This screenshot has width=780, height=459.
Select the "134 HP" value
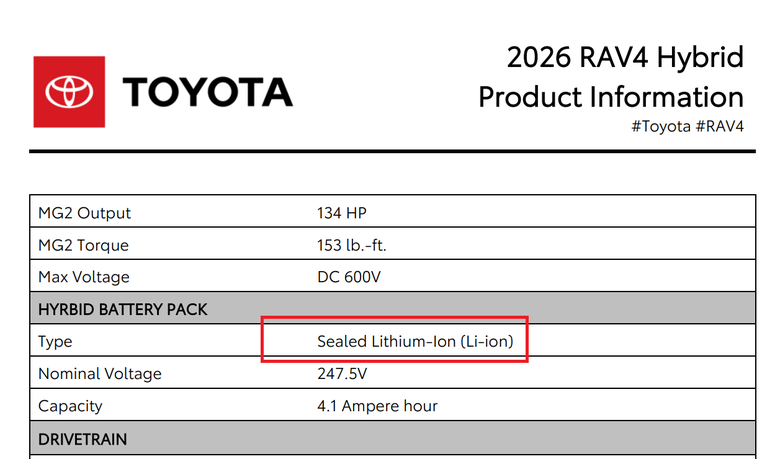pyautogui.click(x=344, y=213)
